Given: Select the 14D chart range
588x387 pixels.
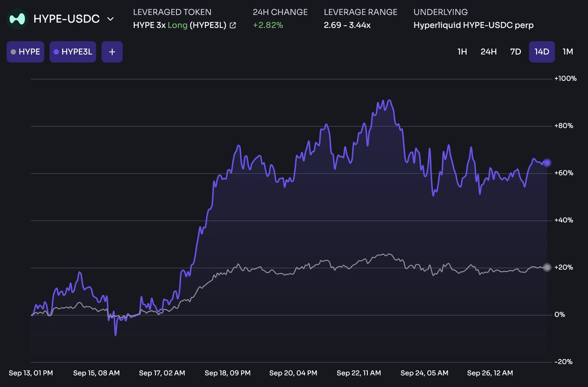Looking at the screenshot, I should [542, 52].
